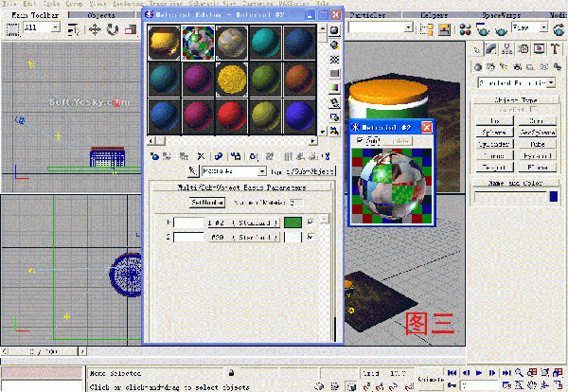Click Select by Material icon
Viewport: 568px width, 392px height.
[334, 131]
